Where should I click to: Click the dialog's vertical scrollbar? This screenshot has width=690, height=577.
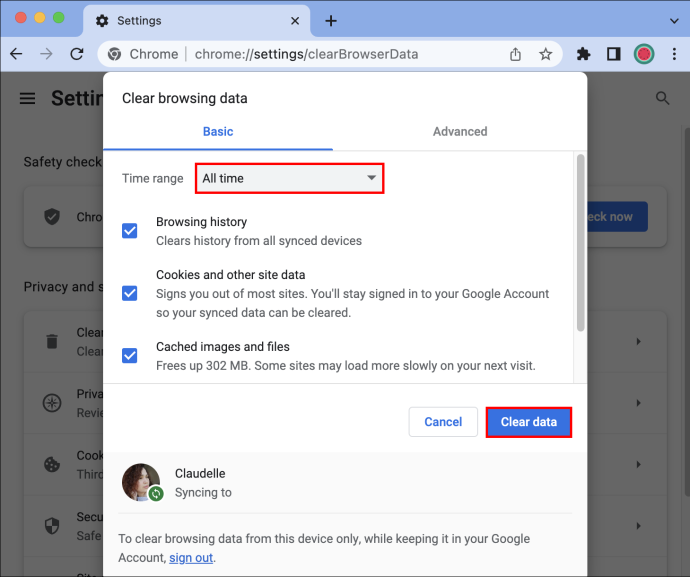click(580, 243)
